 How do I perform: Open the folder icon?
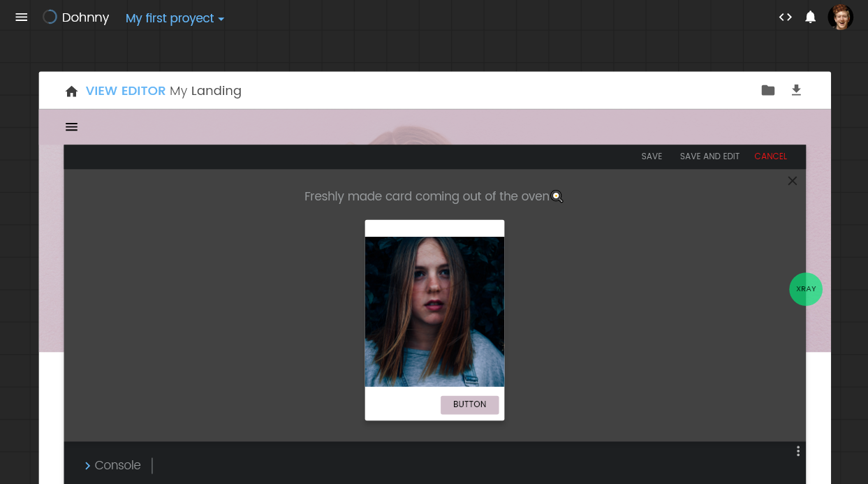768,90
